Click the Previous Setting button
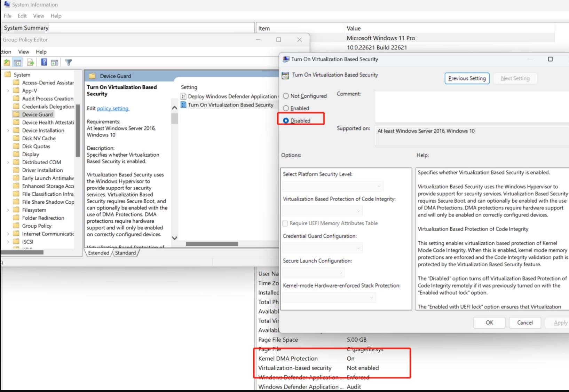This screenshot has height=392, width=569. pyautogui.click(x=467, y=78)
